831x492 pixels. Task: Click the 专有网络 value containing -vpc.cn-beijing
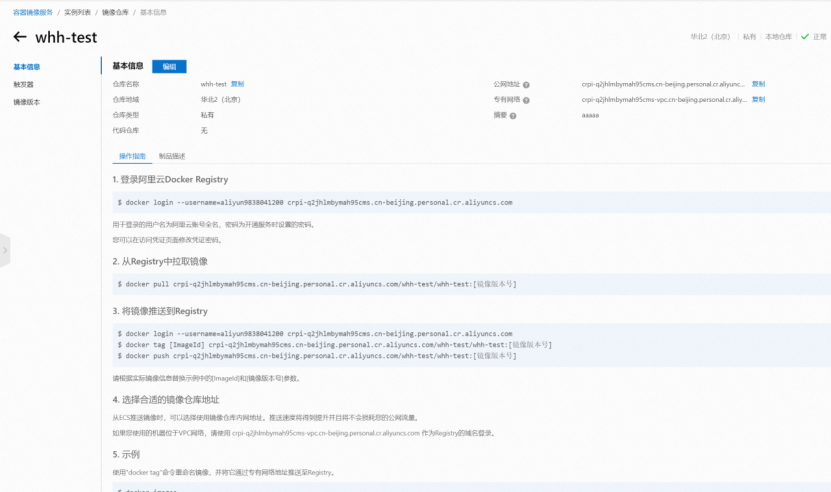[x=664, y=99]
